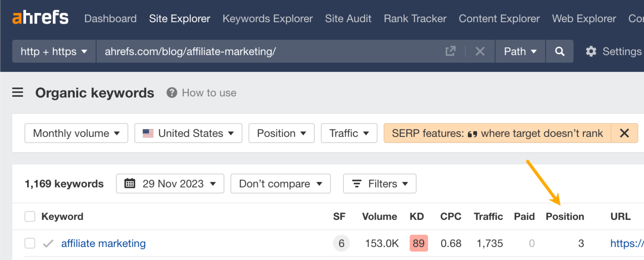
Task: Click the How to use help icon
Action: [171, 93]
